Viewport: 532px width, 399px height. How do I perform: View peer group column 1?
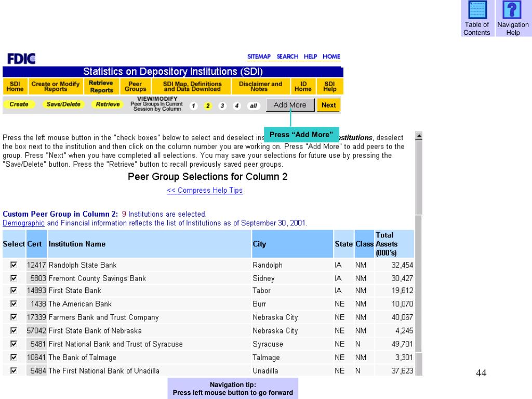tap(193, 106)
